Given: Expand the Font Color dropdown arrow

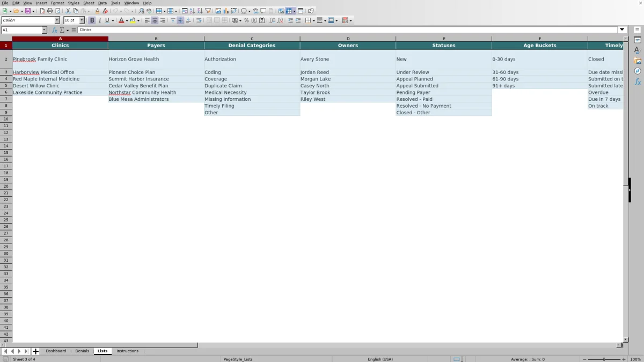Looking at the screenshot, I should 127,20.
